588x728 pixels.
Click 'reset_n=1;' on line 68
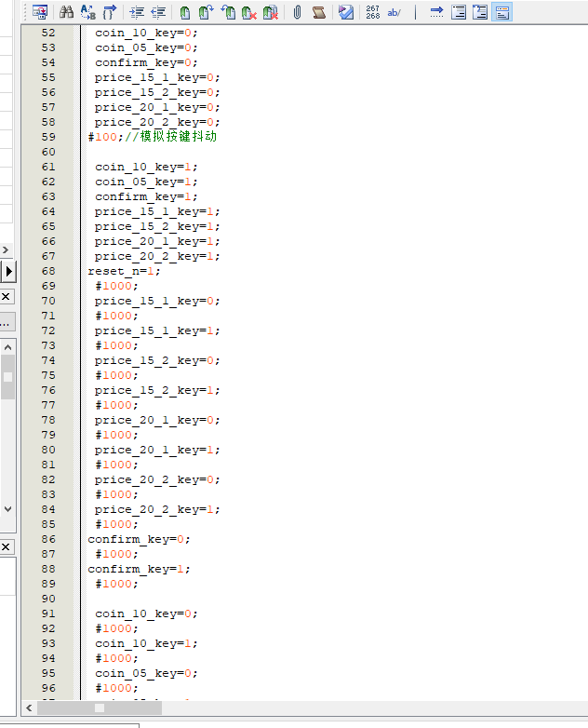point(124,271)
